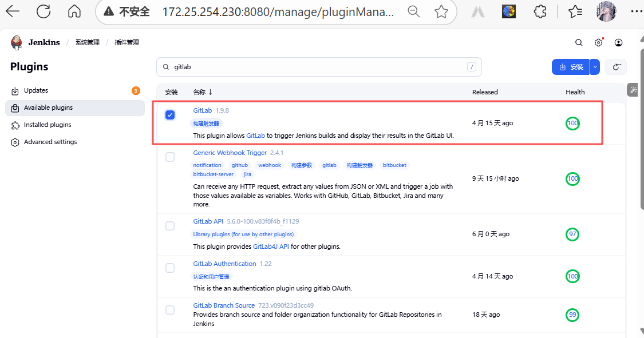The image size is (644, 338).
Task: Open the zoom out magnifier in address bar
Action: click(x=413, y=11)
